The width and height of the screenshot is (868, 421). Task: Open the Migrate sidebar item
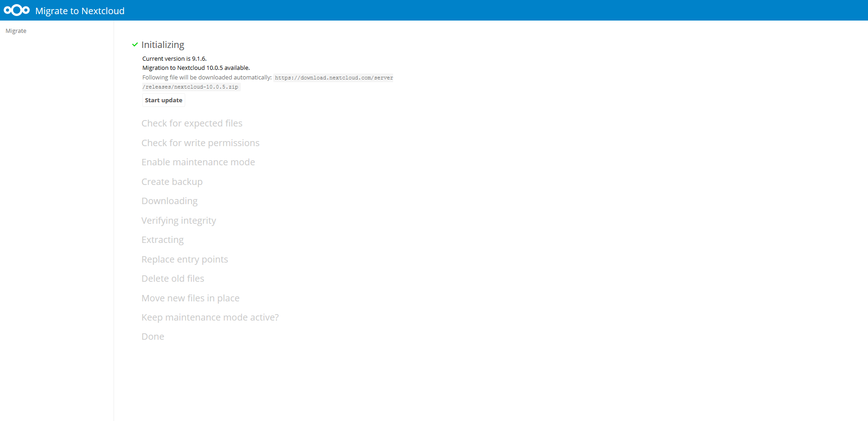click(16, 31)
